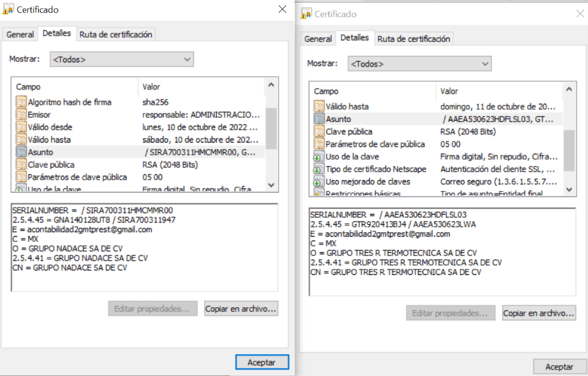The width and height of the screenshot is (588, 376).
Task: Click the Algoritmo hash de firma icon
Action: 21,102
